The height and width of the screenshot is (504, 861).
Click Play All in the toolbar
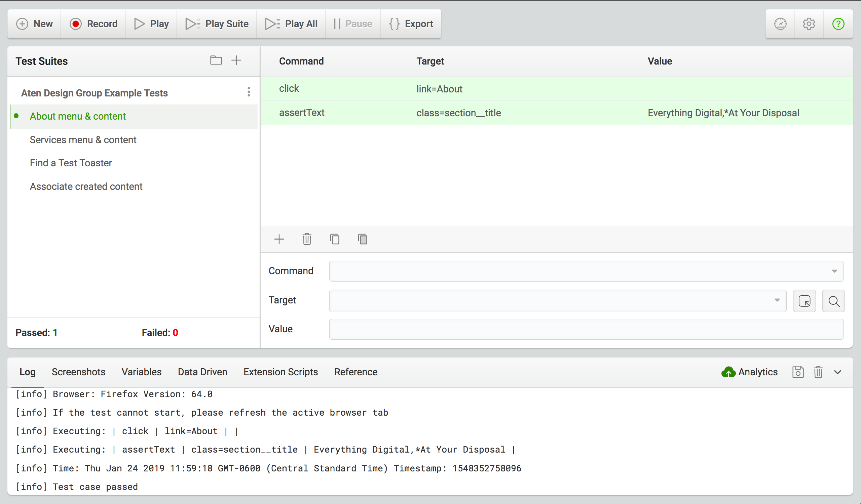(291, 24)
